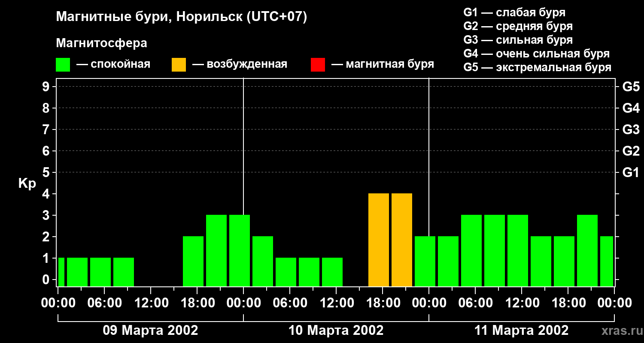644x343 pixels.
Task: Click the 18:00 time label for 10 Марта
Action: tap(383, 303)
